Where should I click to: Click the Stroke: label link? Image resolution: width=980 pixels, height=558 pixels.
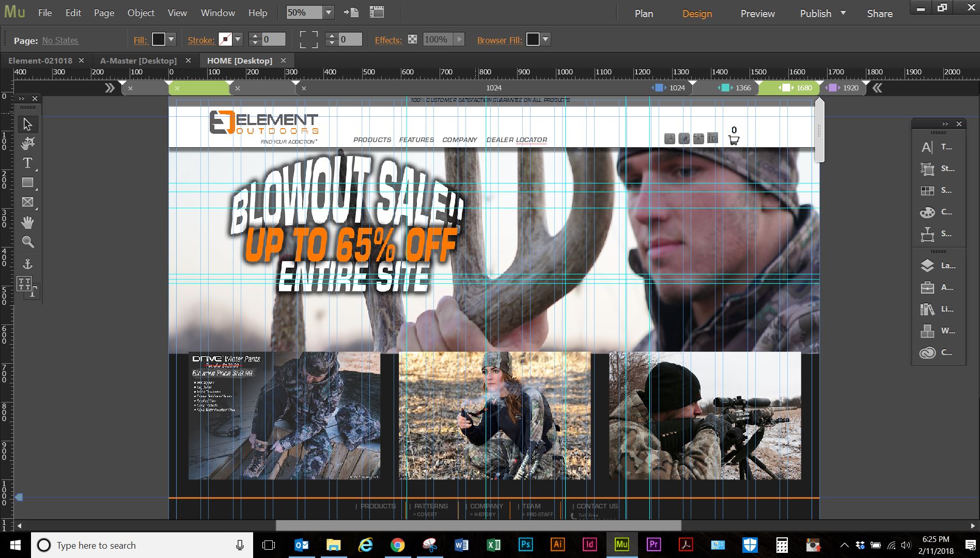[201, 40]
